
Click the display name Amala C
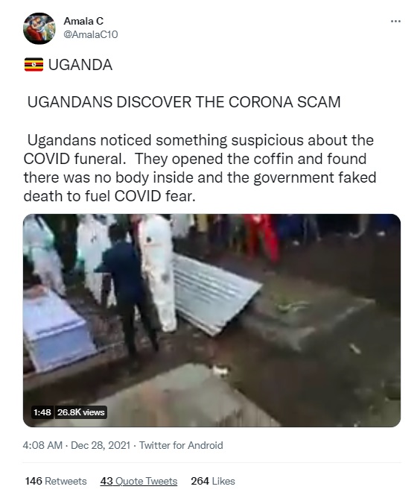click(x=83, y=21)
